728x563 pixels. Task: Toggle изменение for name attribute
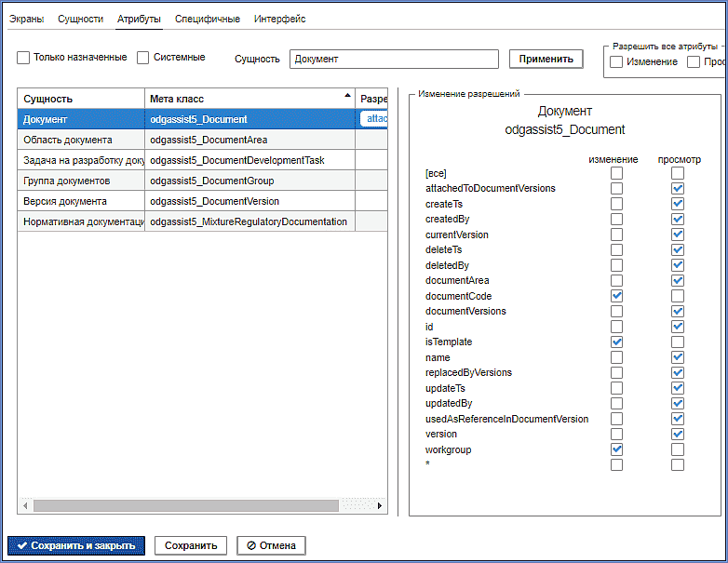(616, 357)
